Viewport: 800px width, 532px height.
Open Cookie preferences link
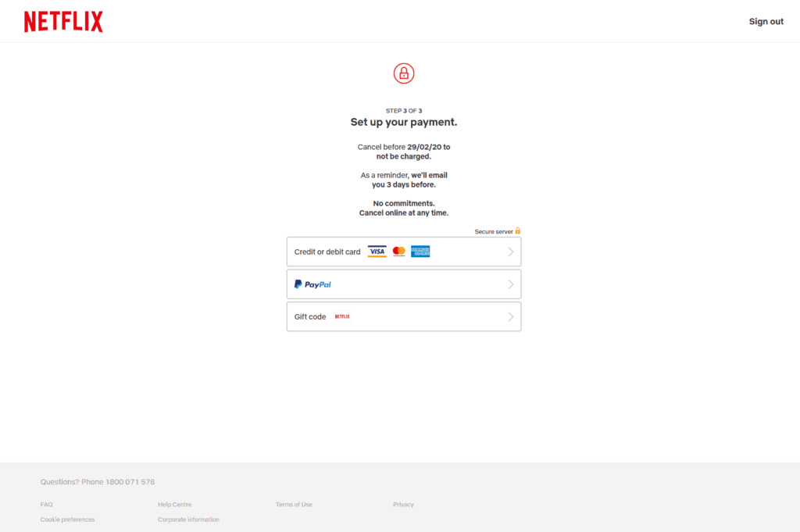click(67, 520)
